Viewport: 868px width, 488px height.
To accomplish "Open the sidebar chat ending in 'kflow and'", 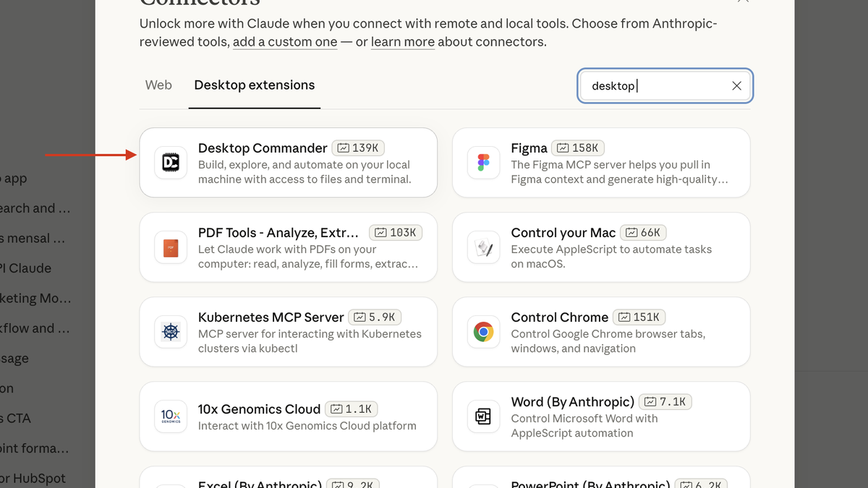I will [x=36, y=328].
